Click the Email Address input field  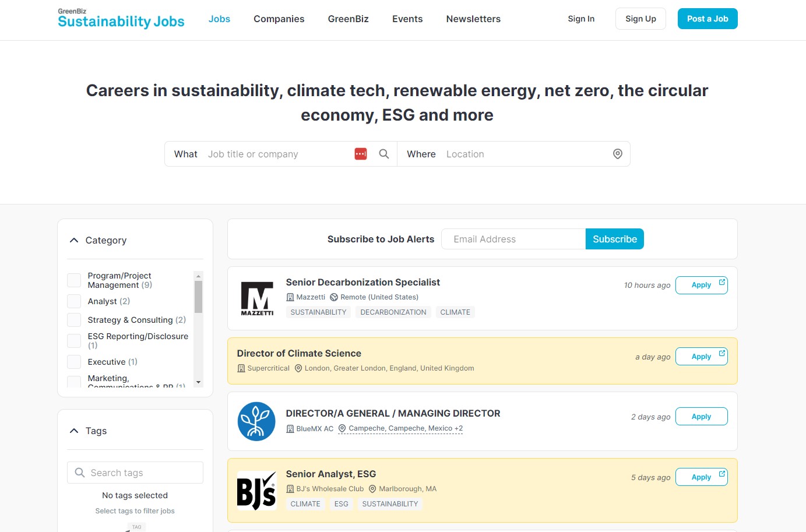pyautogui.click(x=513, y=239)
